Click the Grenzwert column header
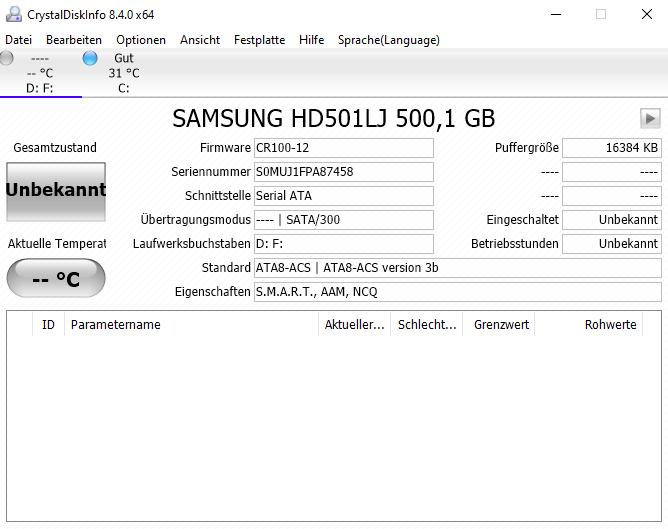The width and height of the screenshot is (668, 529). [498, 325]
